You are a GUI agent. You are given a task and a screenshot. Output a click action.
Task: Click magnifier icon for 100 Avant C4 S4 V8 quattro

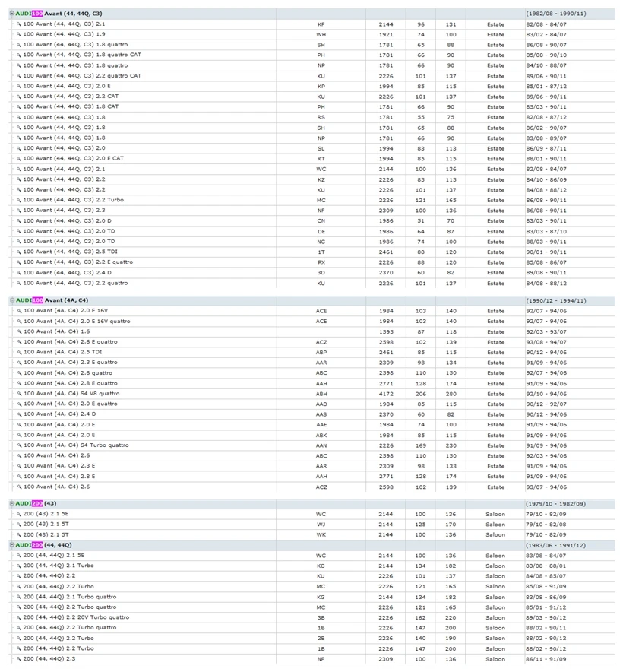(19, 394)
